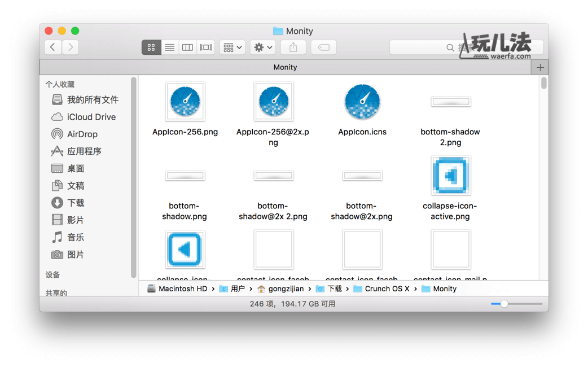Select iCloud Drive in the sidebar

pyautogui.click(x=91, y=117)
